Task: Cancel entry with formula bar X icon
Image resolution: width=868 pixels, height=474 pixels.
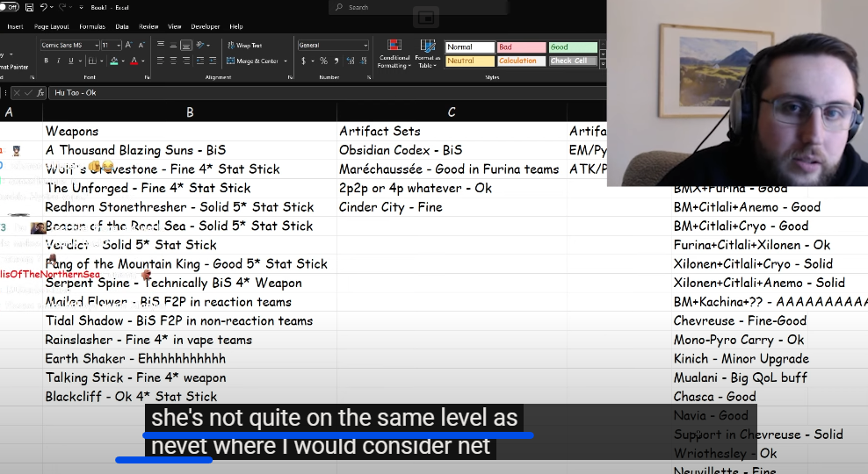Action: click(x=17, y=93)
